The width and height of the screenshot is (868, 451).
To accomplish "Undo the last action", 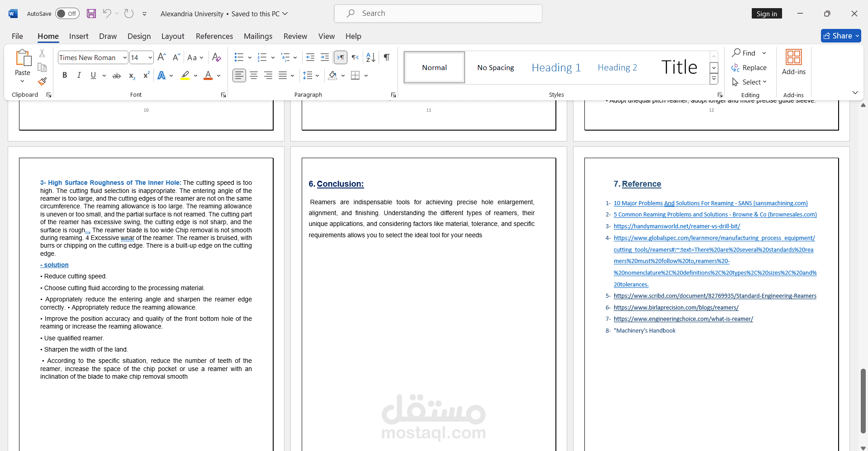I will point(107,14).
